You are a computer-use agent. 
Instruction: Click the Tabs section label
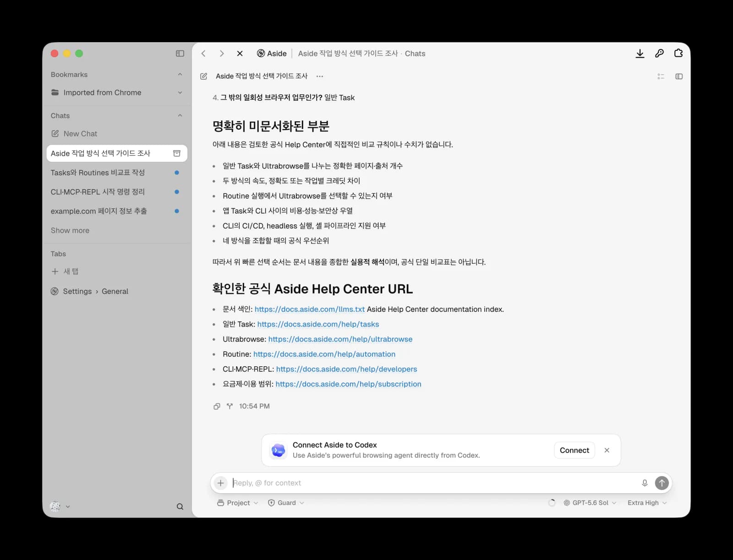(58, 254)
